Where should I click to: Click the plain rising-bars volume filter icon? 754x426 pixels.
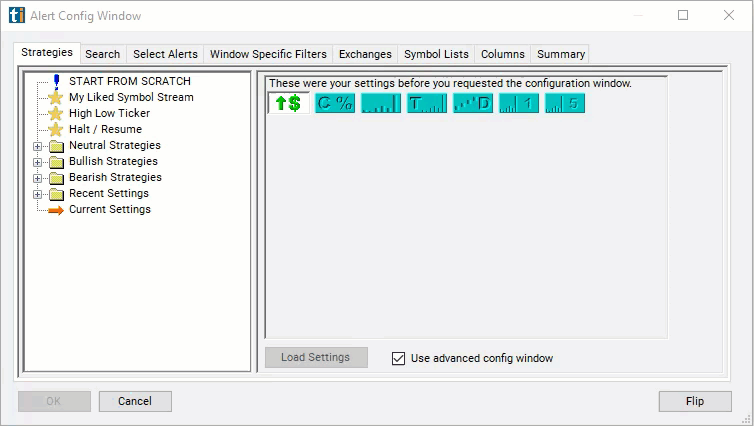381,103
